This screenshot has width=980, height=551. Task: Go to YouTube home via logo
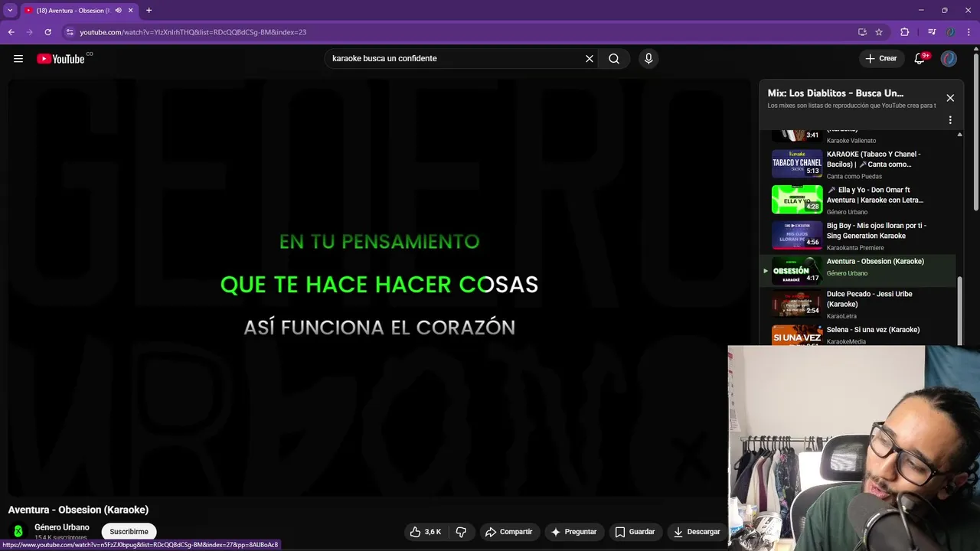coord(60,59)
